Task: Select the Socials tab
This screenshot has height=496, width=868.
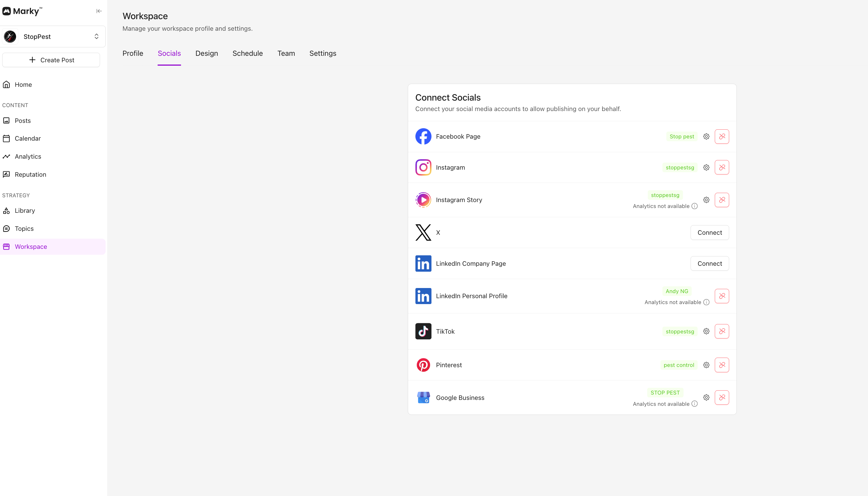Action: tap(169, 54)
